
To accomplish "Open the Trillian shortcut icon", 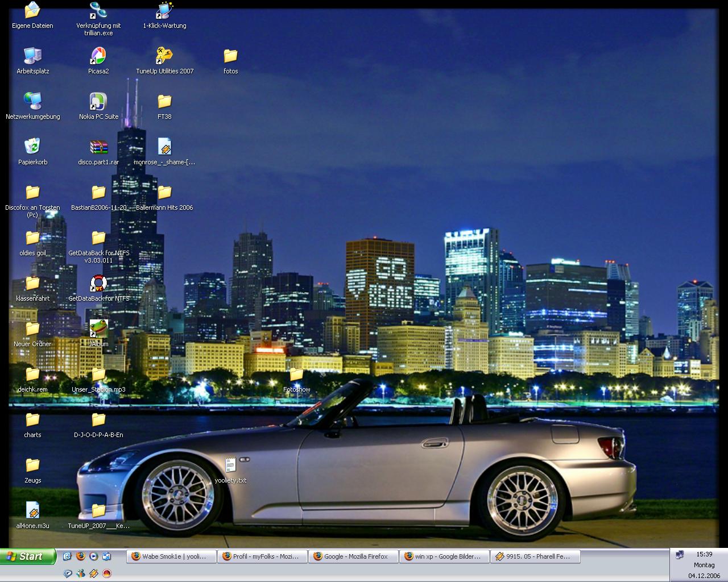I will [x=98, y=11].
